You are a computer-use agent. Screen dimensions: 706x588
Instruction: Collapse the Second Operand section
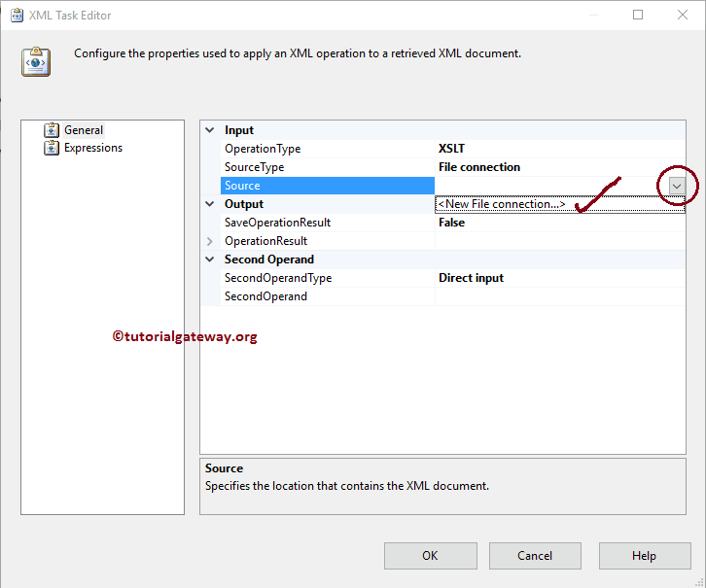pyautogui.click(x=210, y=259)
